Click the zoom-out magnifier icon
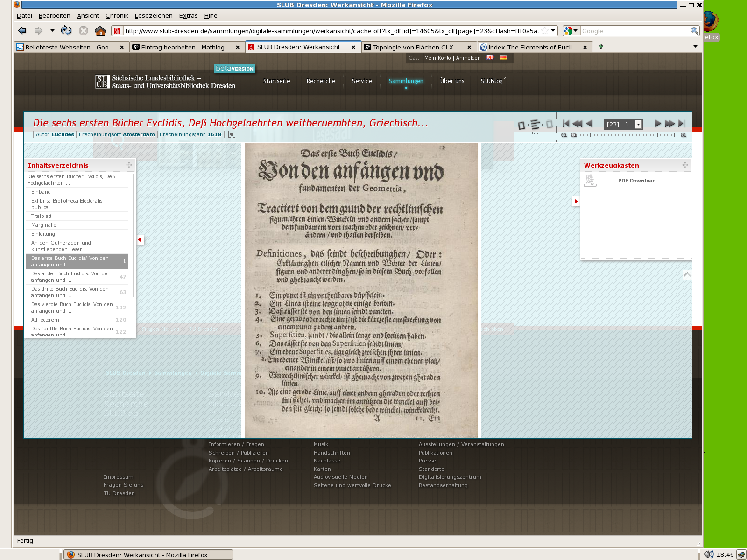Image resolution: width=747 pixels, height=560 pixels. click(x=564, y=135)
